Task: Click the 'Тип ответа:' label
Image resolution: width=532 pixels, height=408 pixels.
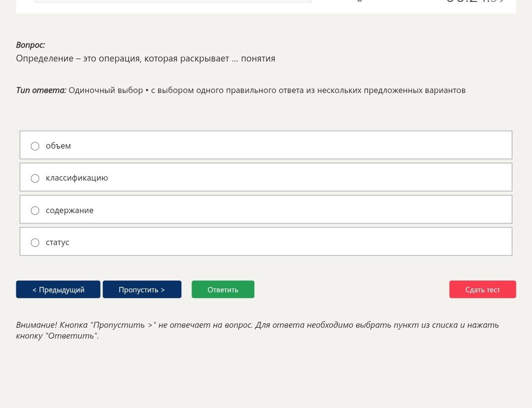Action: pos(41,90)
